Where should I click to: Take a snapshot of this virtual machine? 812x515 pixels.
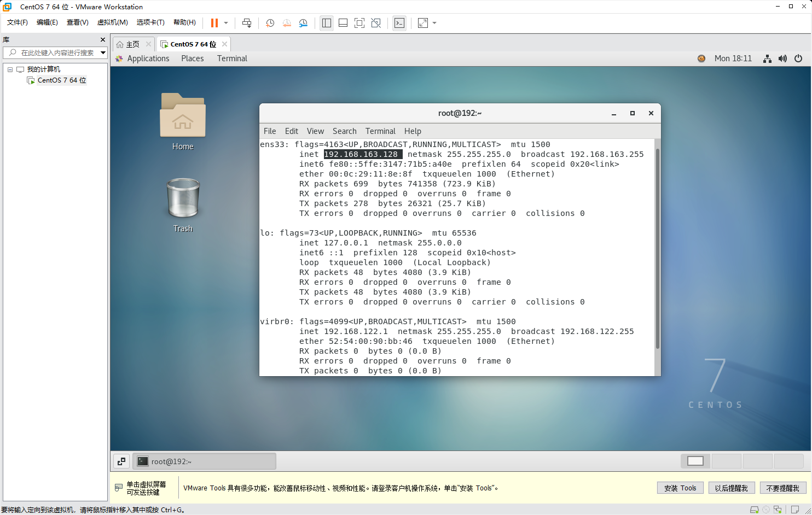pyautogui.click(x=270, y=23)
